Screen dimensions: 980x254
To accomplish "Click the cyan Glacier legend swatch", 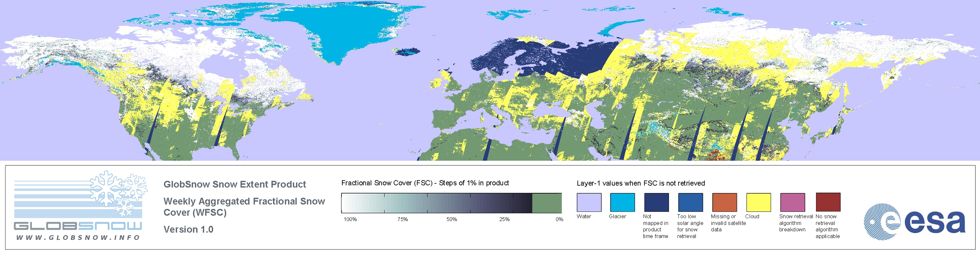I will (x=622, y=202).
